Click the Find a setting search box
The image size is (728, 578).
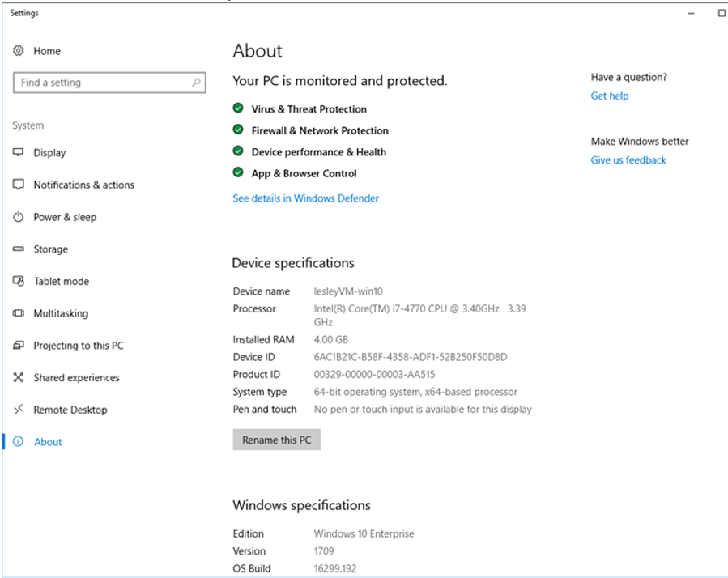coord(109,83)
